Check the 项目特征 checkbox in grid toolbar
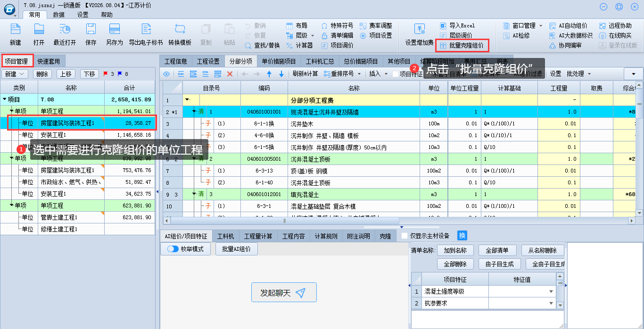 click(395, 74)
